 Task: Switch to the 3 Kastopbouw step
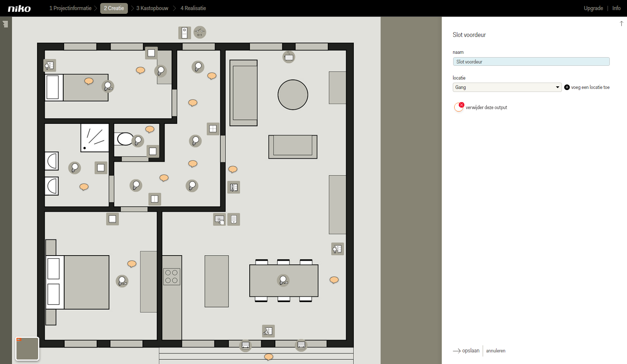point(152,8)
